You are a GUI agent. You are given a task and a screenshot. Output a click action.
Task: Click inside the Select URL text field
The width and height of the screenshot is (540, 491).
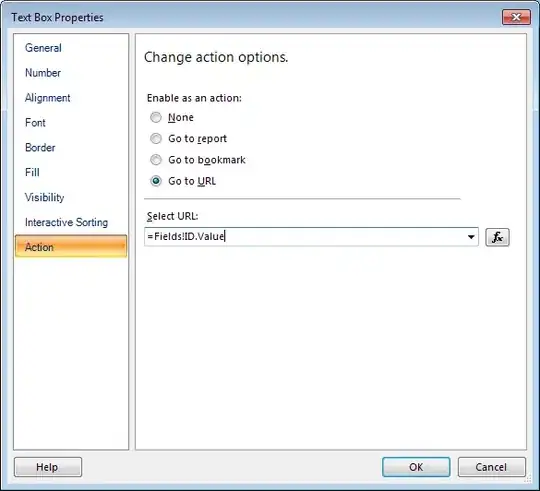tap(304, 237)
